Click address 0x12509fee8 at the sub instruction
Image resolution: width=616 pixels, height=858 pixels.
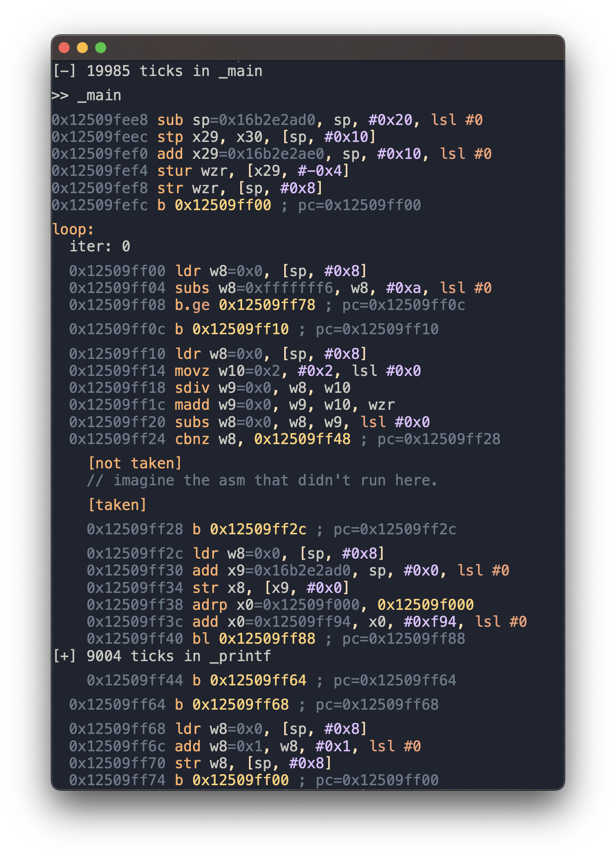100,120
